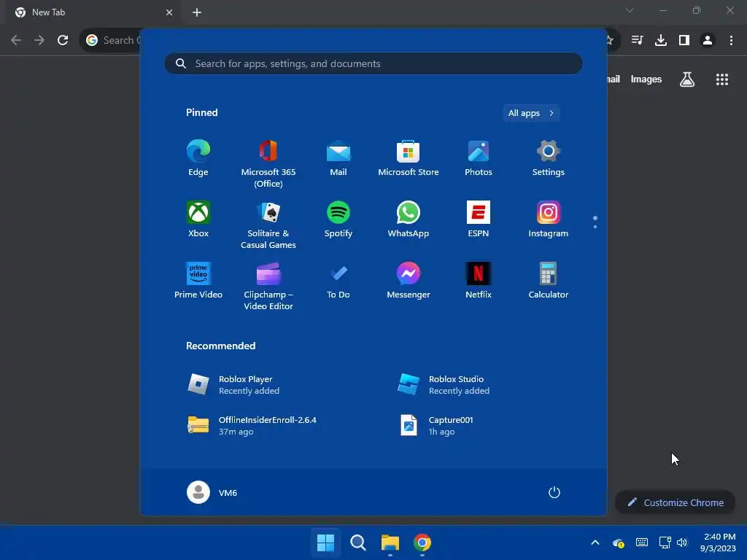Click the network display tray icon
The width and height of the screenshot is (747, 560).
tap(665, 542)
